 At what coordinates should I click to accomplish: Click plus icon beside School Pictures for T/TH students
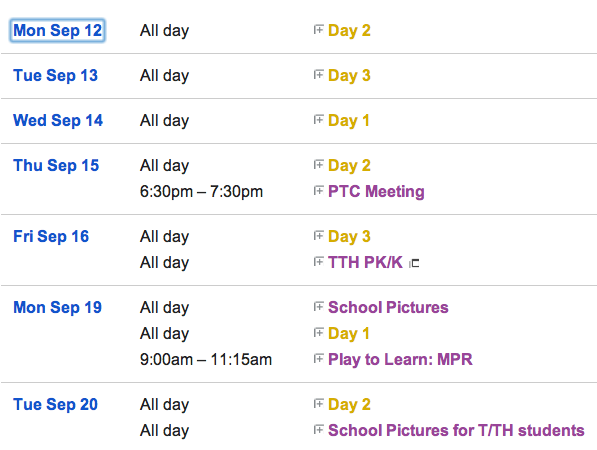pos(318,429)
